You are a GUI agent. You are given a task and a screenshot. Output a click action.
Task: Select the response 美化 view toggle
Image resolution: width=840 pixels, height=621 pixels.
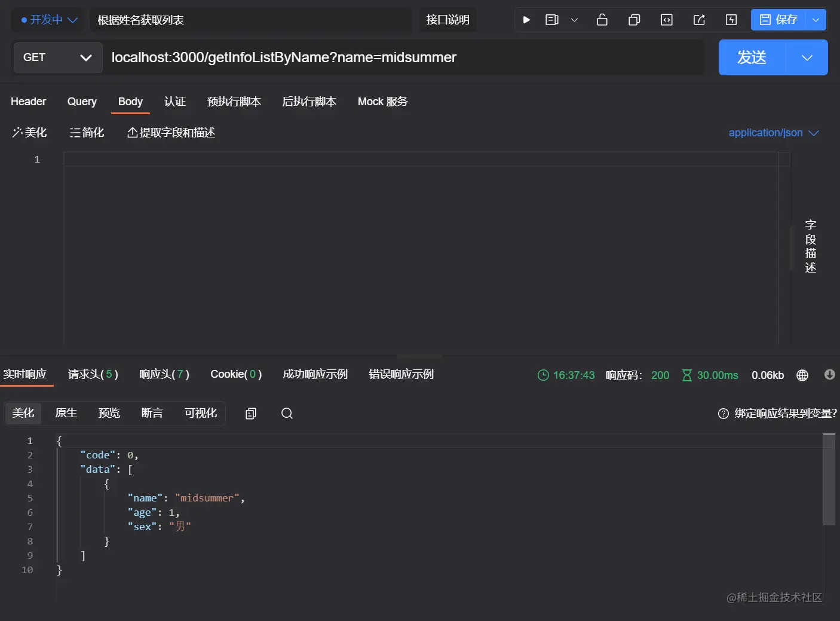point(23,413)
